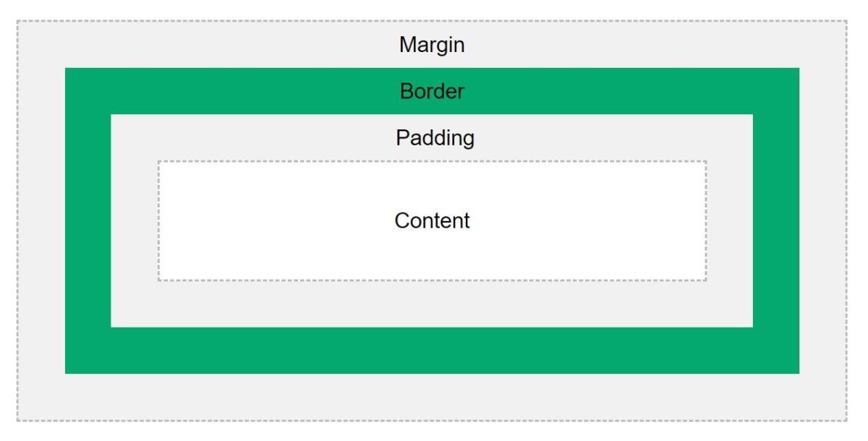Click the green border's right strip
The image size is (868, 441).
click(776, 220)
